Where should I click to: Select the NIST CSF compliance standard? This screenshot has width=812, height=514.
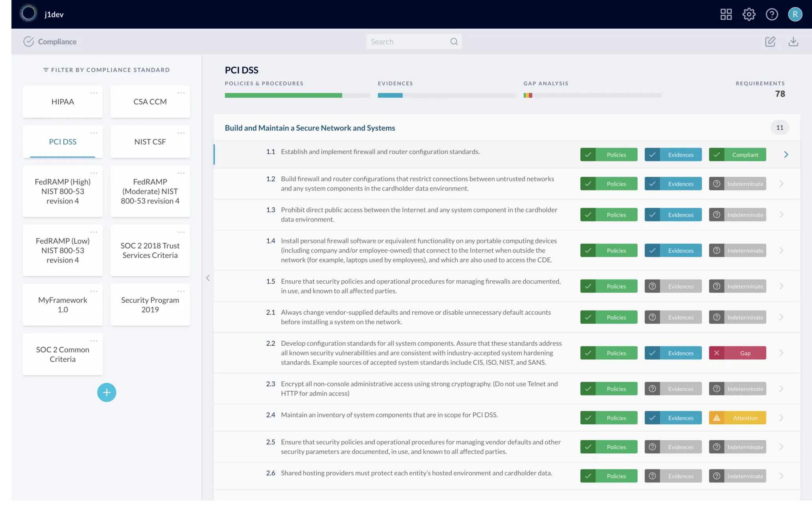point(150,142)
